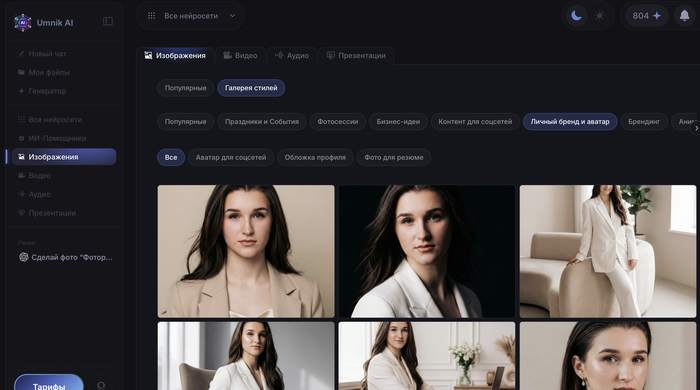Select Изображения in sidebar
Image resolution: width=700 pixels, height=390 pixels.
click(64, 157)
